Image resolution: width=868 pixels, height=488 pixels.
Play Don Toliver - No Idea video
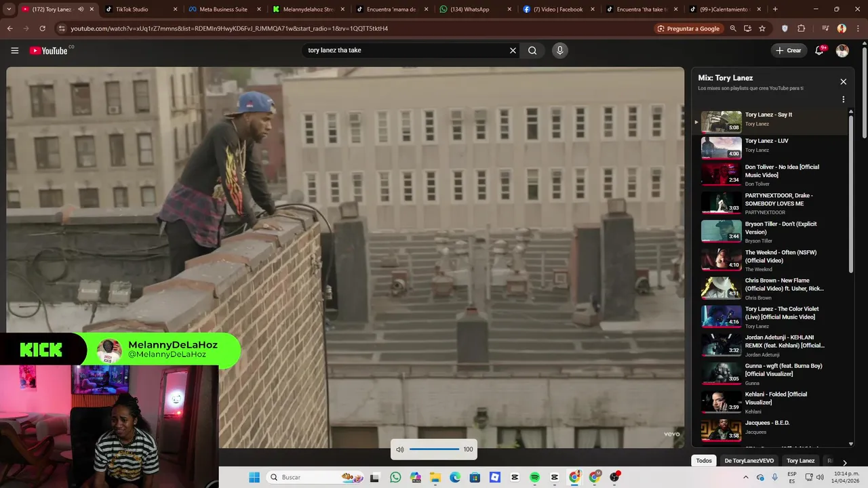pos(770,174)
